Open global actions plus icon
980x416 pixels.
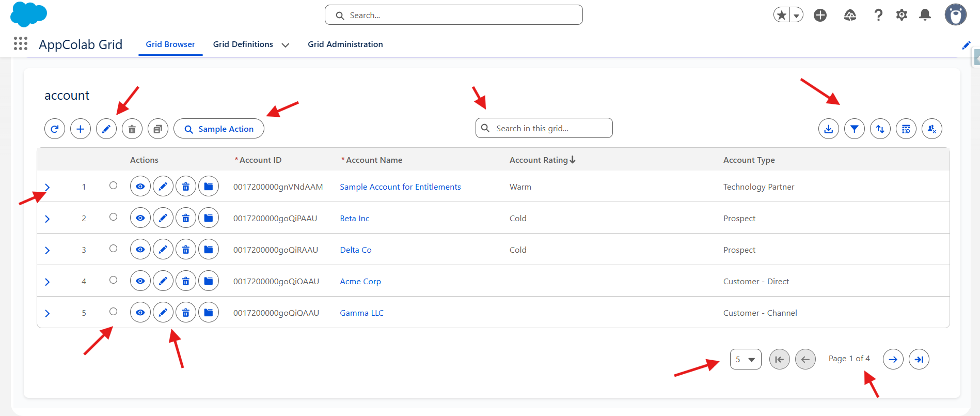(820, 15)
